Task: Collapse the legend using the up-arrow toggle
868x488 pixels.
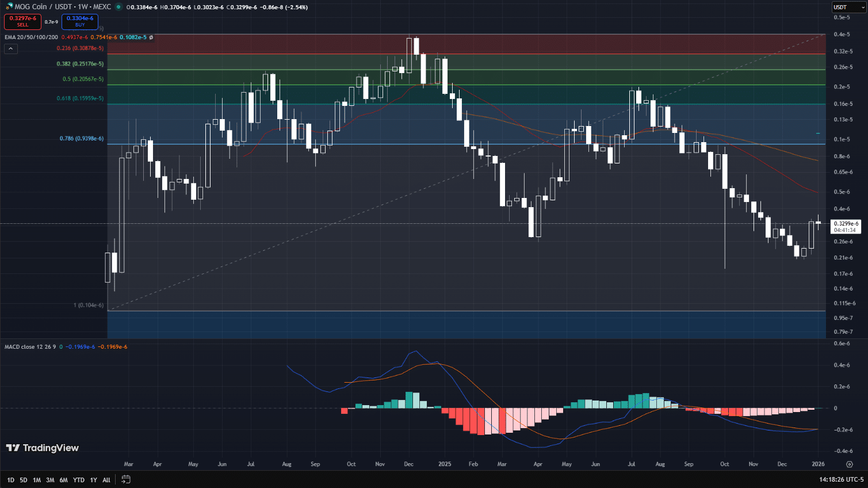Action: pos(10,48)
